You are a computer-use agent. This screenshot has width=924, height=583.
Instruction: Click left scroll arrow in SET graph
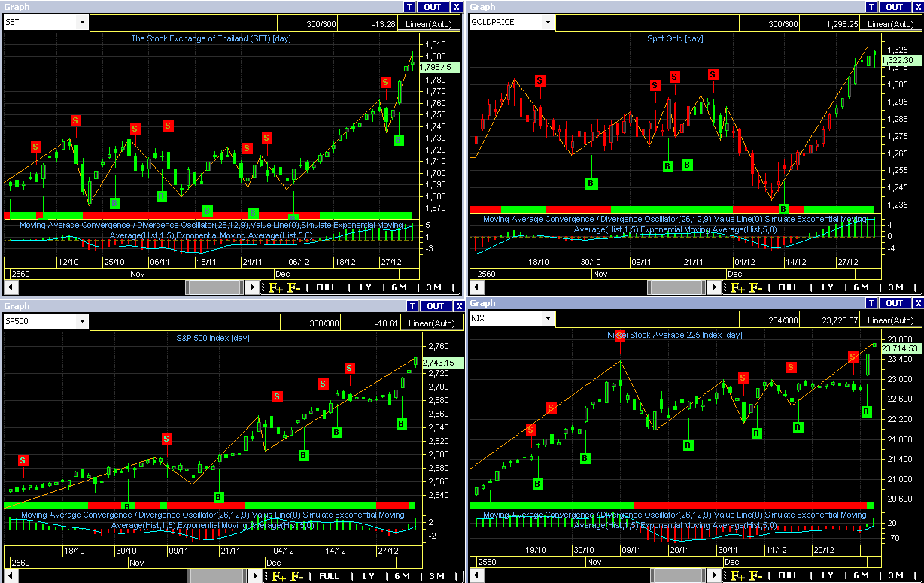tap(11, 287)
